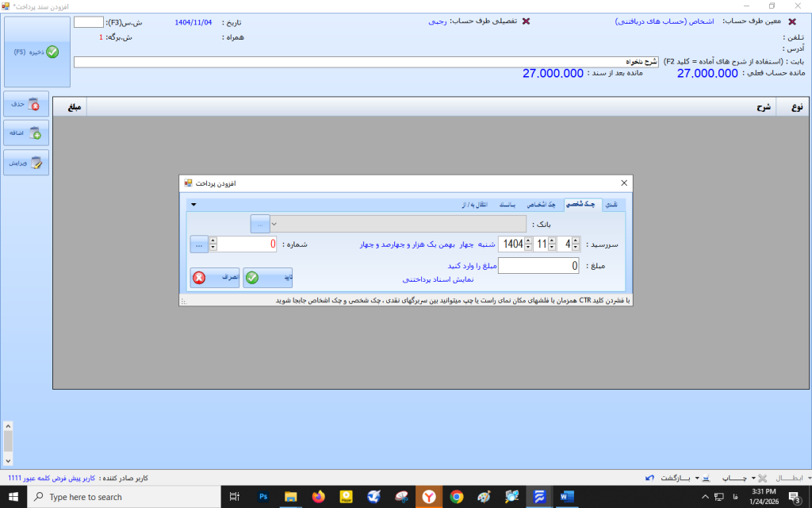Click the مبلغ amount input field

click(538, 266)
